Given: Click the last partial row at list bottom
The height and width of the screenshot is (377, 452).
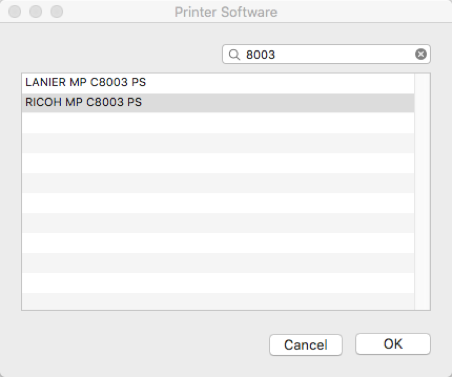Looking at the screenshot, I should click(218, 301).
